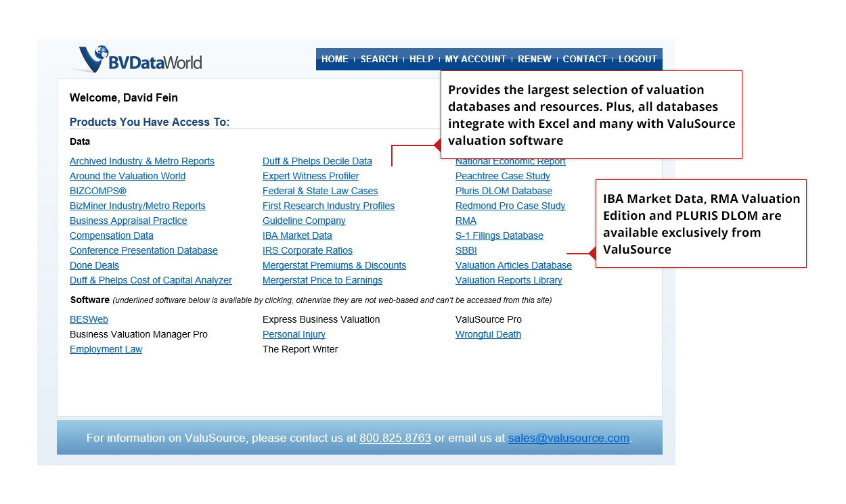Open the Valuation Articles Database link
The height and width of the screenshot is (504, 846).
click(x=514, y=265)
